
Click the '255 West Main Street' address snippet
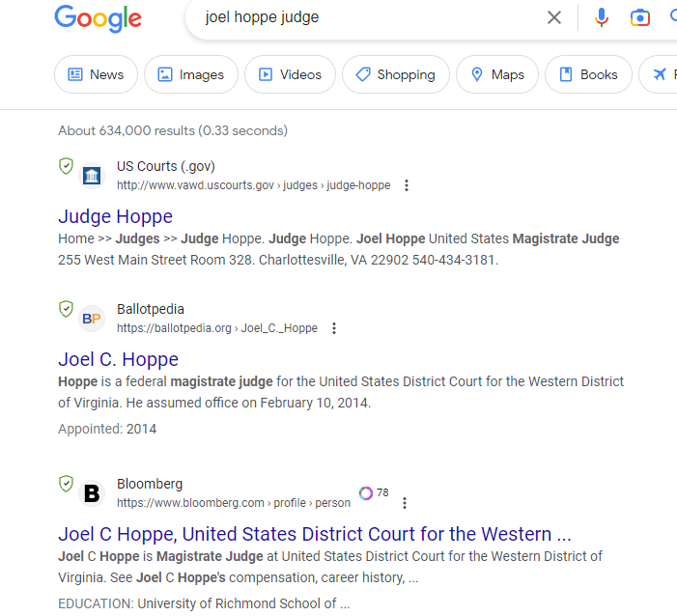point(278,260)
